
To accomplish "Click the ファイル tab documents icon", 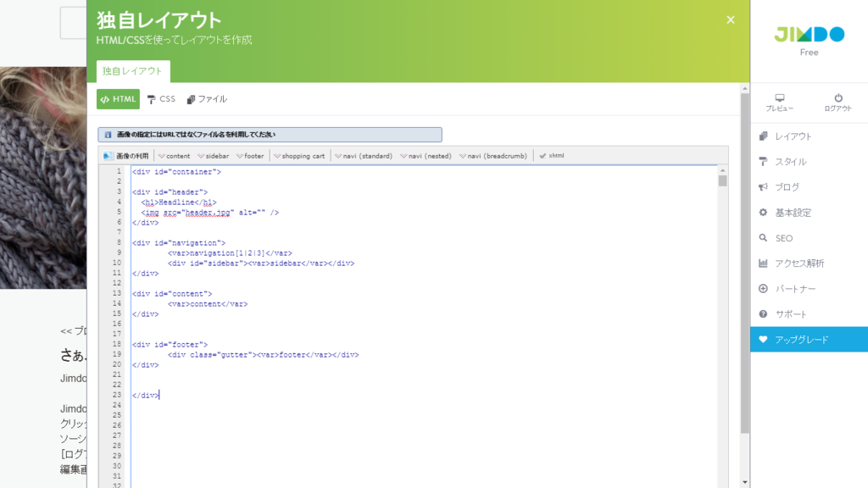I will (191, 100).
